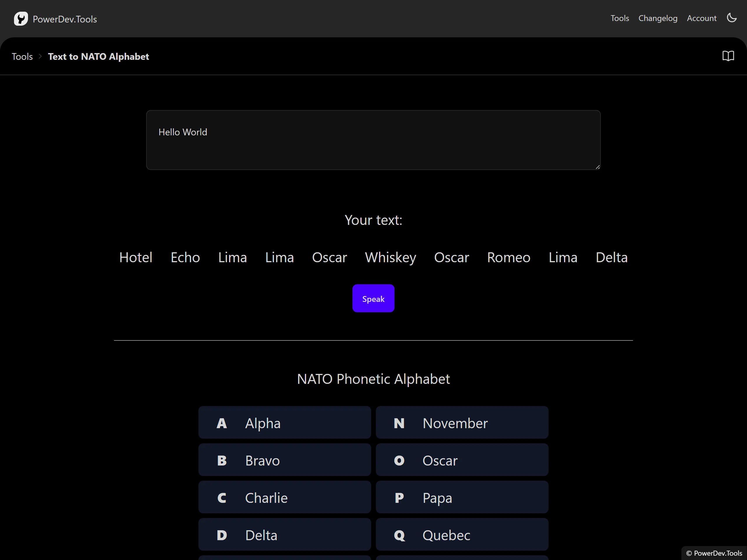Click the Whiskey word in output
Viewport: 747px width, 560px height.
click(x=390, y=258)
